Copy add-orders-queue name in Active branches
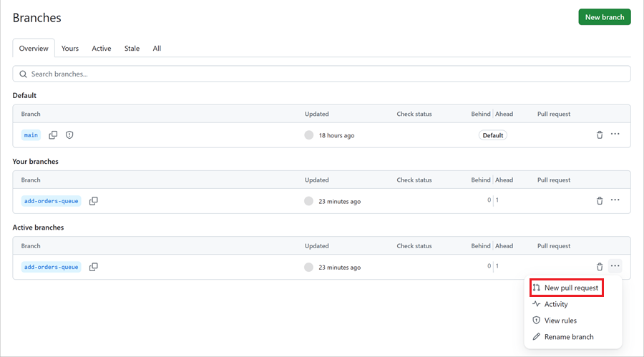The width and height of the screenshot is (644, 357). (94, 267)
